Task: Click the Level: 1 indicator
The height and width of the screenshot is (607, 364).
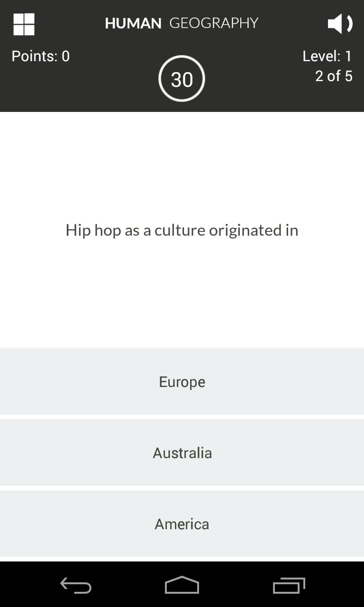Action: click(x=327, y=56)
